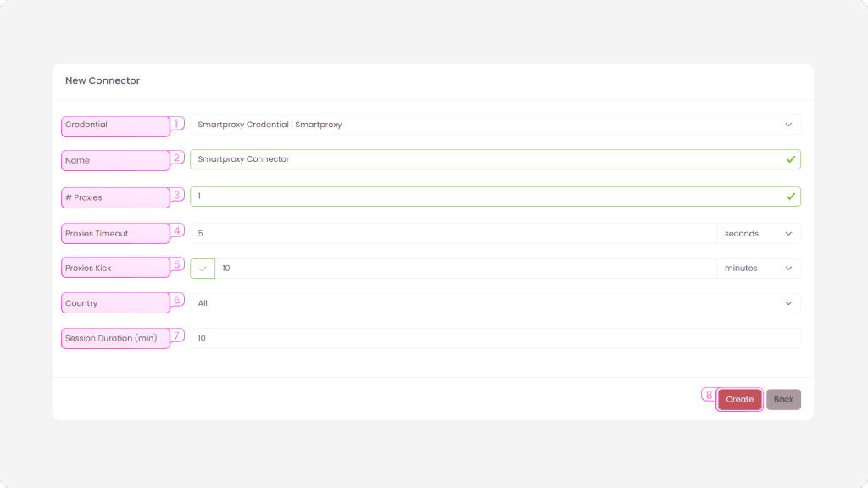Toggle the Proxies Kick checkbox
This screenshot has width=868, height=488.
click(203, 269)
